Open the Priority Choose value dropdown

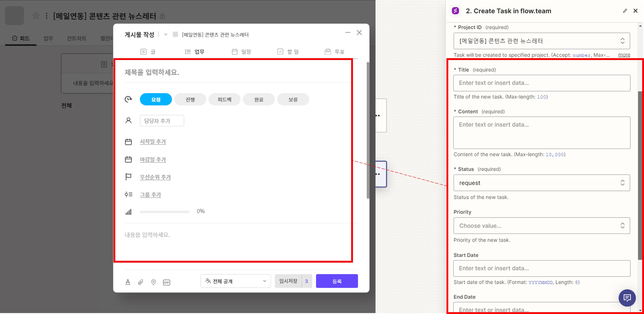[542, 226]
